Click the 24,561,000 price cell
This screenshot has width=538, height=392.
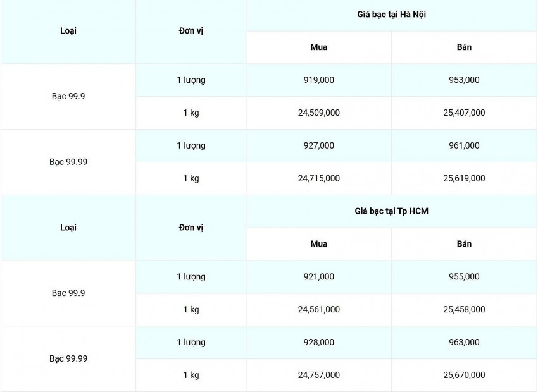[319, 309]
